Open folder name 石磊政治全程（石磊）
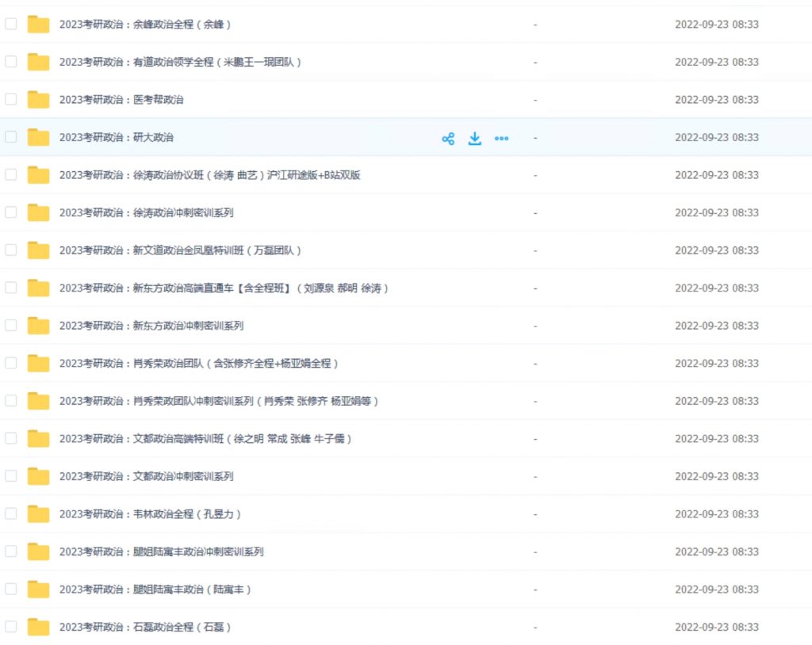 click(x=145, y=628)
